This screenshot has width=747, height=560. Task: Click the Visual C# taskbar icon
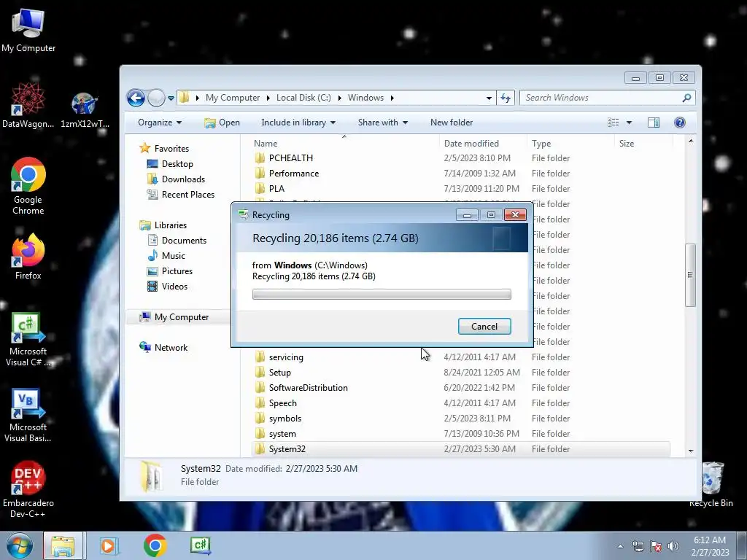201,545
